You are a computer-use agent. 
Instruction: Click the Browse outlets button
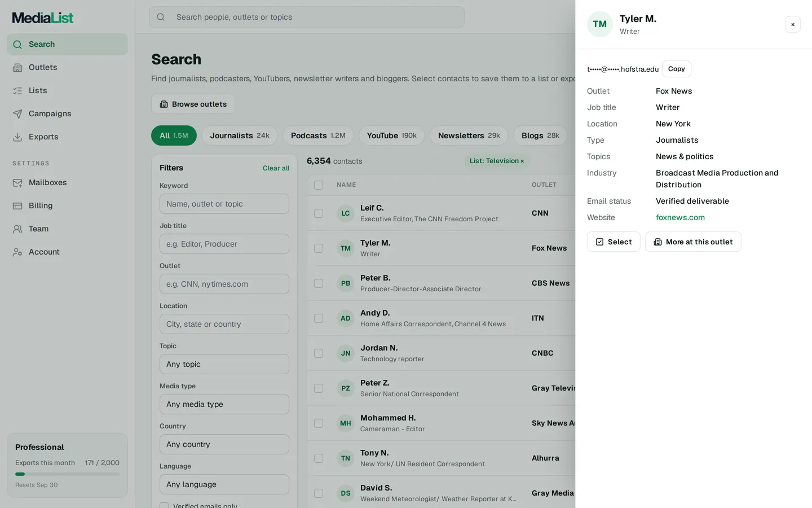click(x=193, y=104)
